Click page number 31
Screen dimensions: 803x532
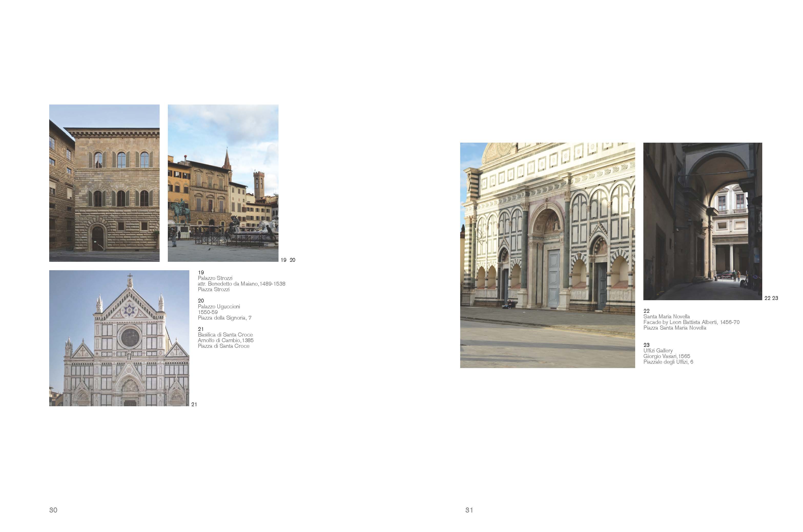(469, 510)
